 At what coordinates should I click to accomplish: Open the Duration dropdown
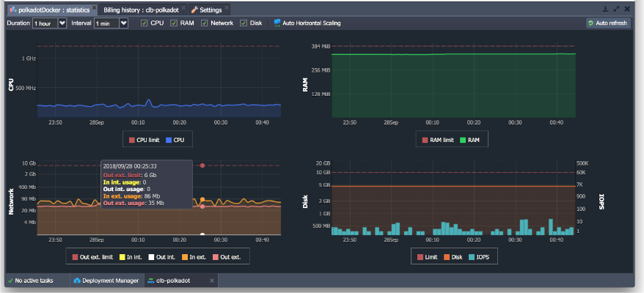[62, 23]
